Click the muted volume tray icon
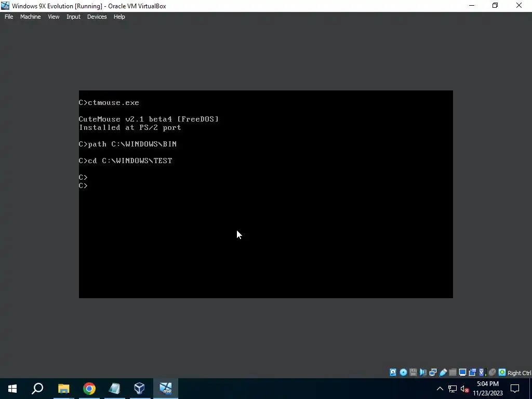The image size is (532, 399). point(465,389)
